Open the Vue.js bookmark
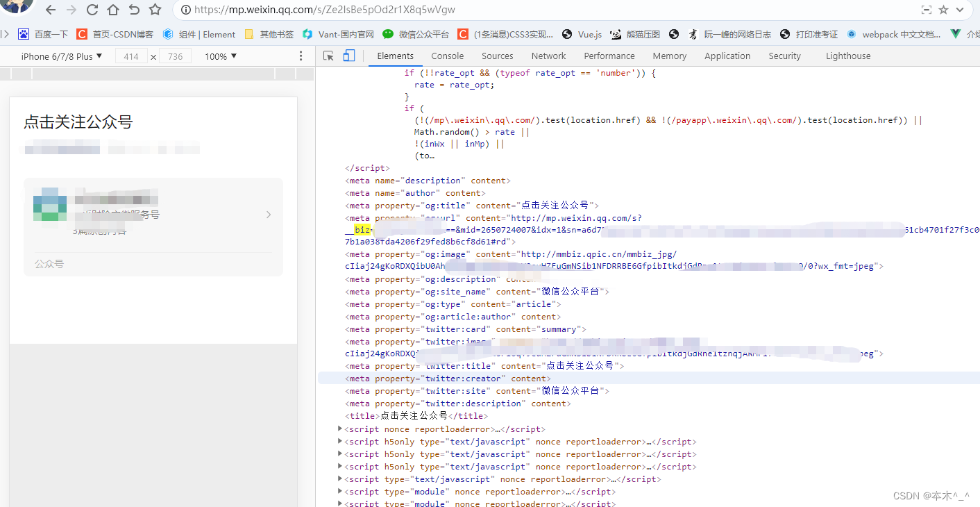 (x=582, y=34)
